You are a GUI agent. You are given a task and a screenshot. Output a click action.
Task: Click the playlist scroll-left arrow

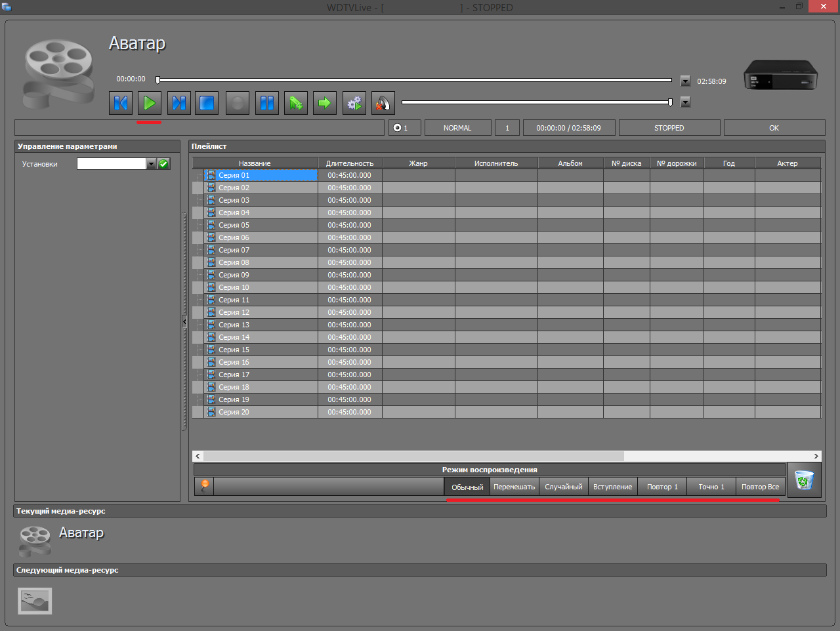(x=198, y=456)
